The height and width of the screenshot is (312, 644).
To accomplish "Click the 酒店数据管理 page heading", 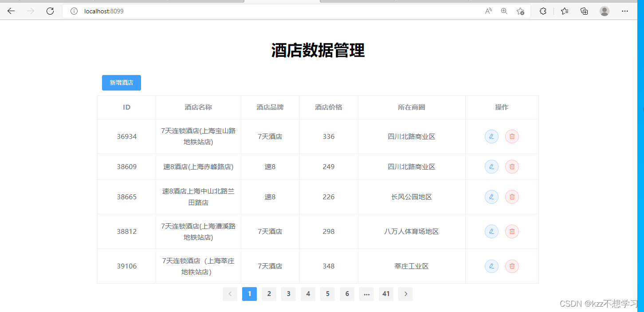I will coord(318,51).
